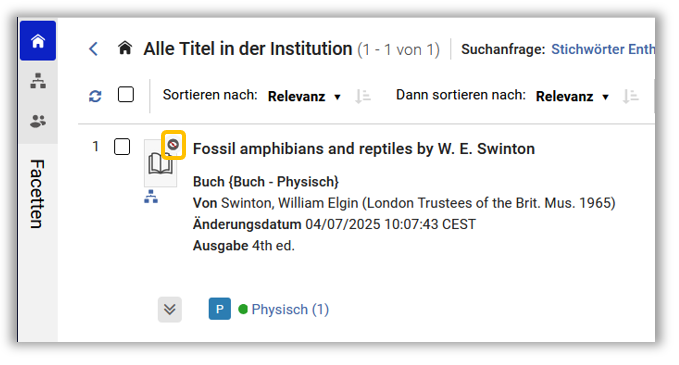Click the blue P physical badge
679x365 pixels.
pos(220,309)
